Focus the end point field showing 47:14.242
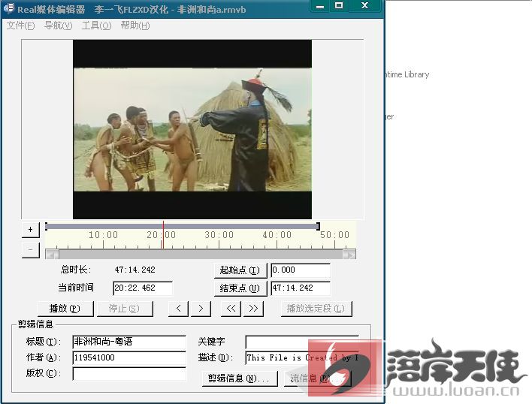The image size is (532, 404). pos(301,288)
